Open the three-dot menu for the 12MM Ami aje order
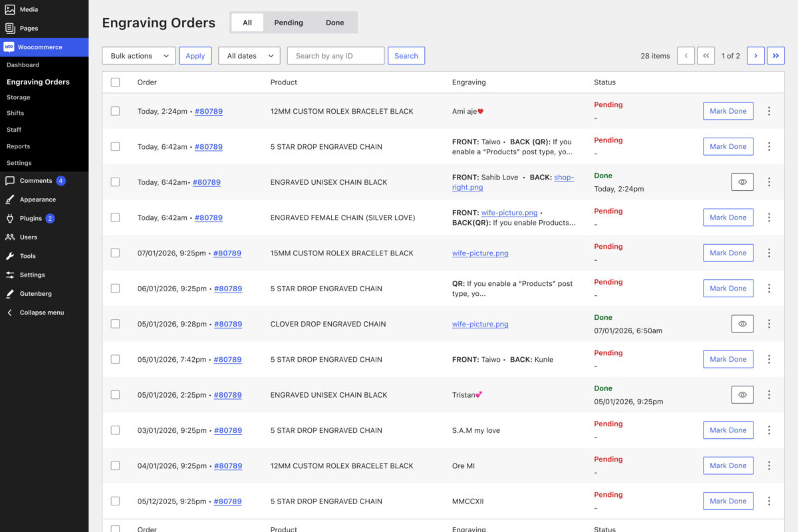This screenshot has width=798, height=532. pyautogui.click(x=769, y=111)
